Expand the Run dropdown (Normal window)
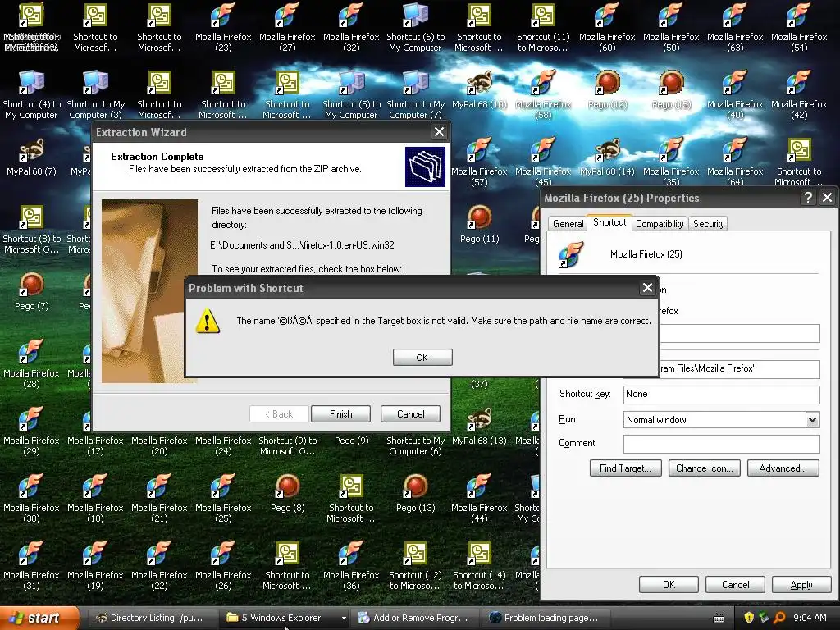The height and width of the screenshot is (630, 840). coord(812,420)
